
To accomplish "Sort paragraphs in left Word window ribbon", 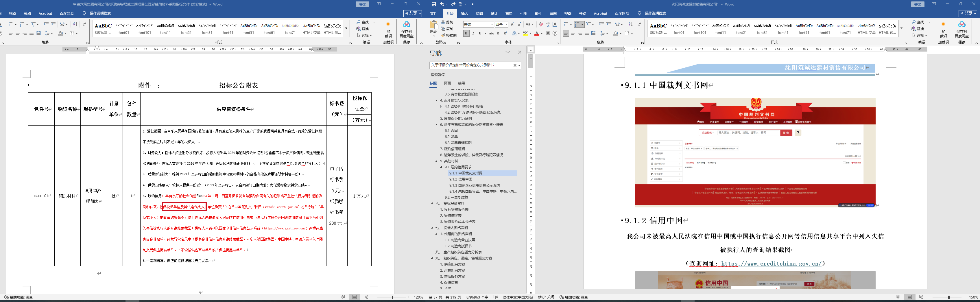I will click(x=75, y=24).
